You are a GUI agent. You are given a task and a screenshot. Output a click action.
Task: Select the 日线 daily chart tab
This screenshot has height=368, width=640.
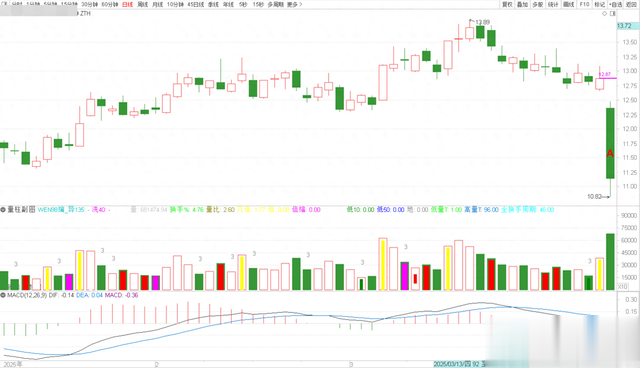pyautogui.click(x=127, y=4)
